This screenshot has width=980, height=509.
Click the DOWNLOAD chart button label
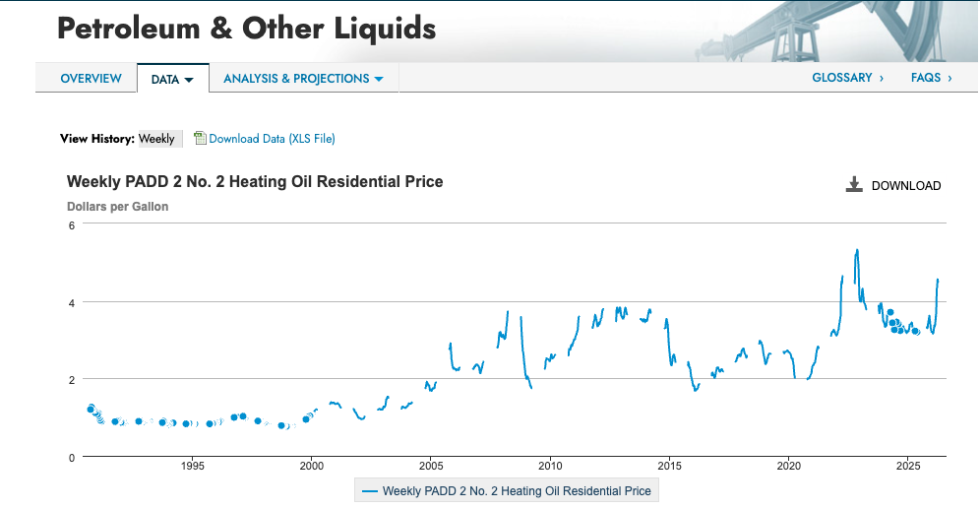pyautogui.click(x=905, y=186)
